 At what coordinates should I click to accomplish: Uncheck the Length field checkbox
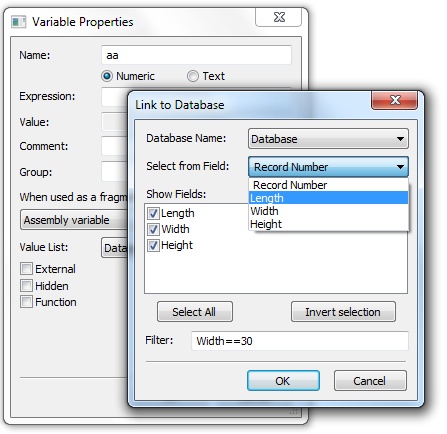153,213
